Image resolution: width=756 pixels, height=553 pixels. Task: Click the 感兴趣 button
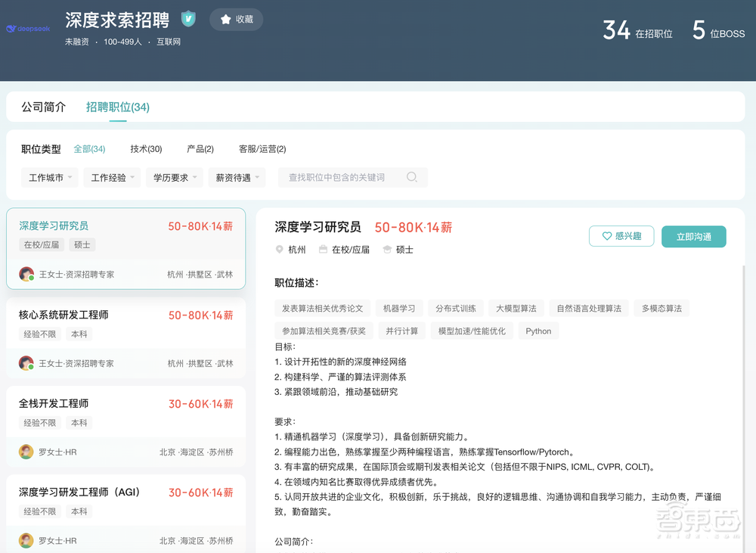point(621,236)
